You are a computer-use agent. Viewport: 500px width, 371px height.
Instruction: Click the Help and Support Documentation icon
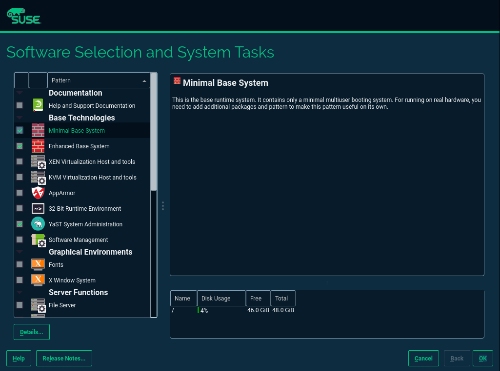38,105
